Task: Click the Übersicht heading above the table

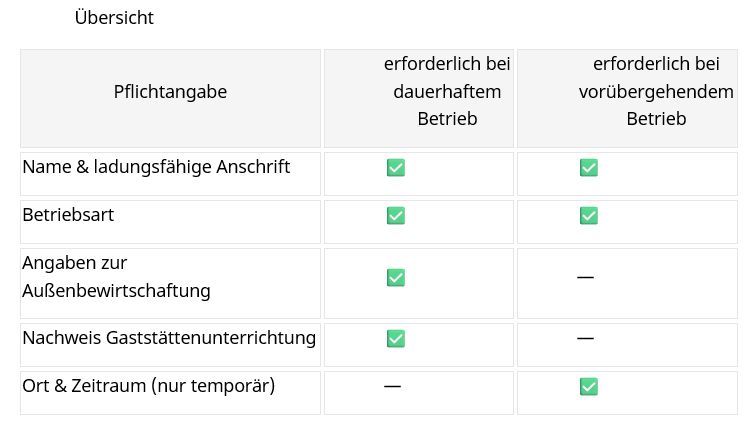Action: tap(114, 18)
